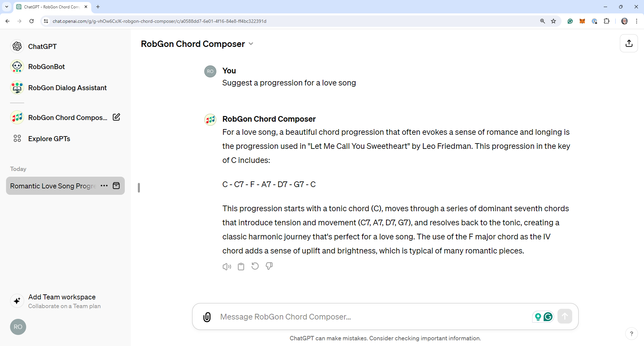Attach a file with the paperclip icon
This screenshot has width=644, height=346.
click(207, 317)
